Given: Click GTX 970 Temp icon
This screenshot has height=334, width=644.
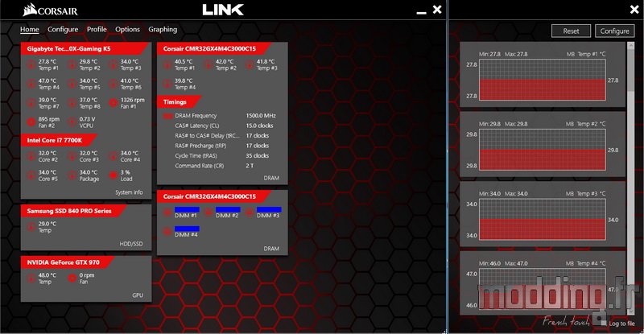Looking at the screenshot, I should point(31,278).
